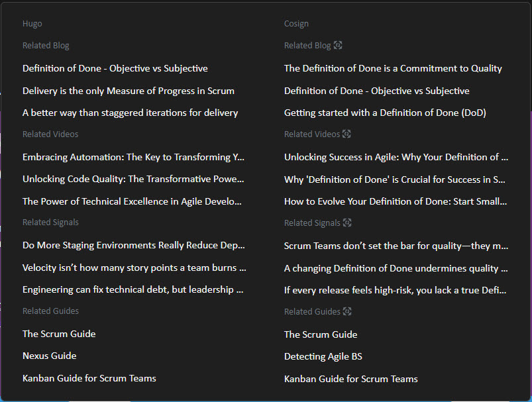Open 'Engineering can fix technical debt' signal
Viewport: 532px width, 402px height.
pyautogui.click(x=133, y=289)
